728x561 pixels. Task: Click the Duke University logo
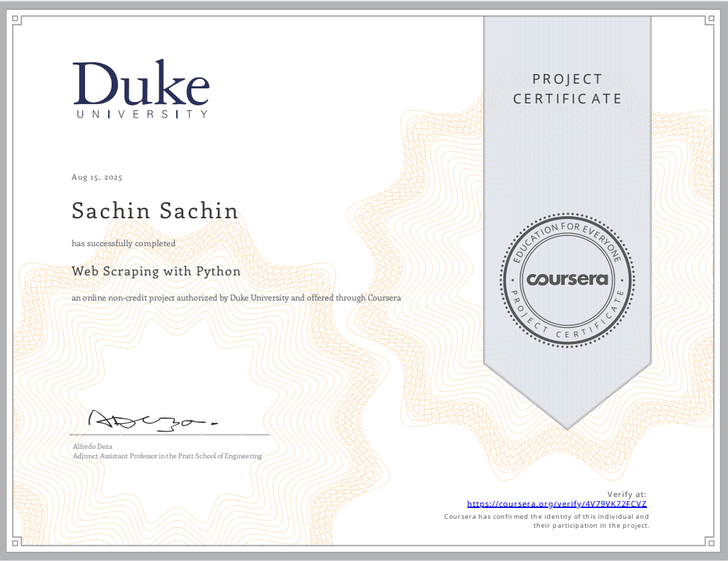tap(140, 88)
